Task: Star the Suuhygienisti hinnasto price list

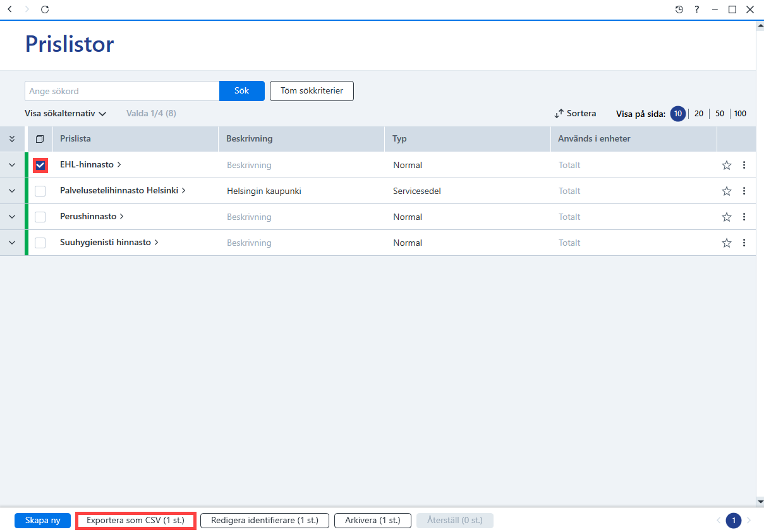Action: pos(727,243)
